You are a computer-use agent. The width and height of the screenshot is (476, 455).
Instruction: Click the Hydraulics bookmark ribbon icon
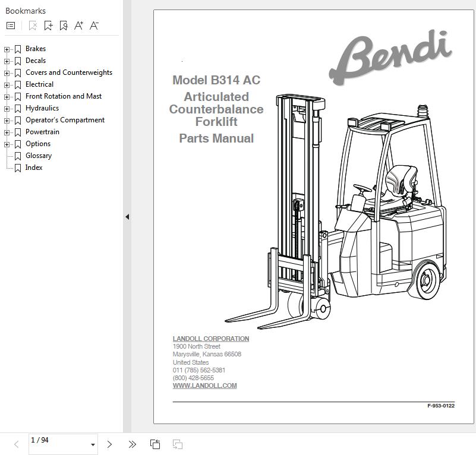point(18,108)
